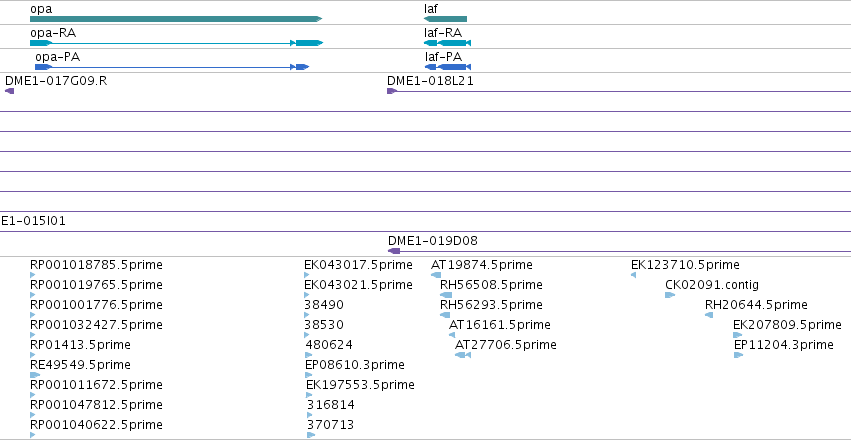Select the DME1-017G09.R arrow feature
851x440 pixels.
[9, 91]
